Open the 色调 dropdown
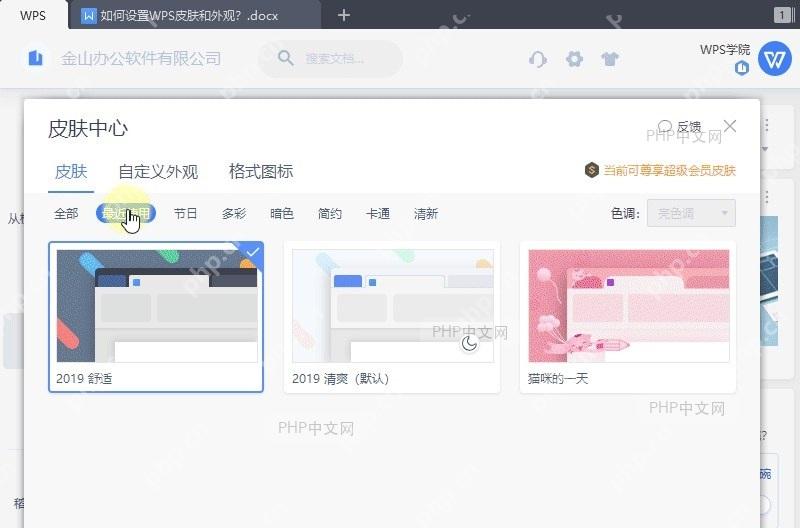 (x=691, y=213)
